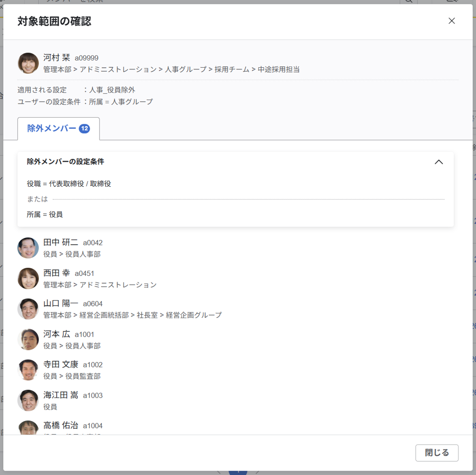Click the name 寺田 文康 in list
This screenshot has height=475, width=476.
coord(61,365)
